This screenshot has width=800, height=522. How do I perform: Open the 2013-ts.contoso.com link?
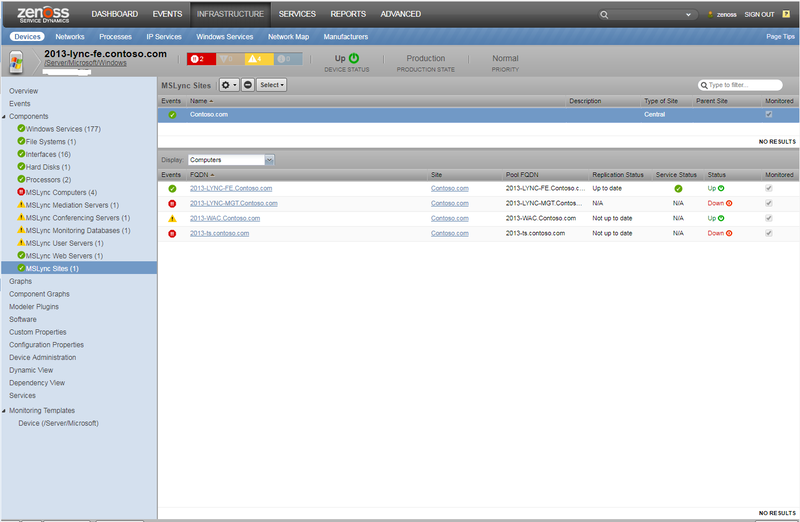(219, 233)
